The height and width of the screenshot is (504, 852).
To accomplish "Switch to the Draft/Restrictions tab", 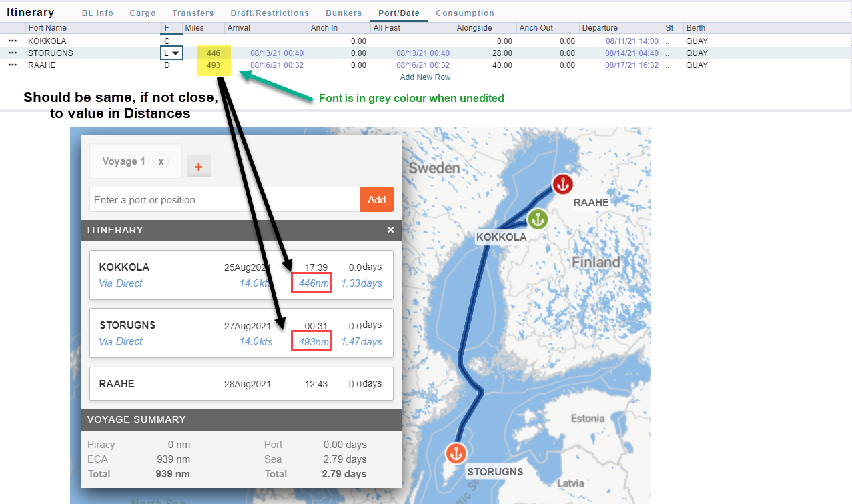I will (270, 13).
